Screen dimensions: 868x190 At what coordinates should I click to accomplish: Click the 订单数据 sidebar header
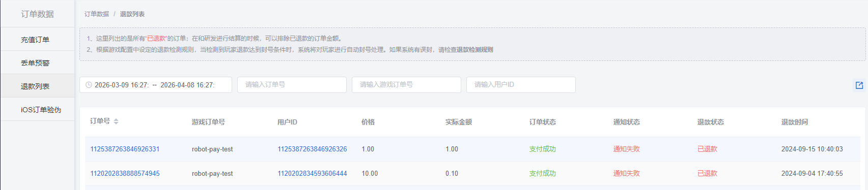tap(37, 14)
